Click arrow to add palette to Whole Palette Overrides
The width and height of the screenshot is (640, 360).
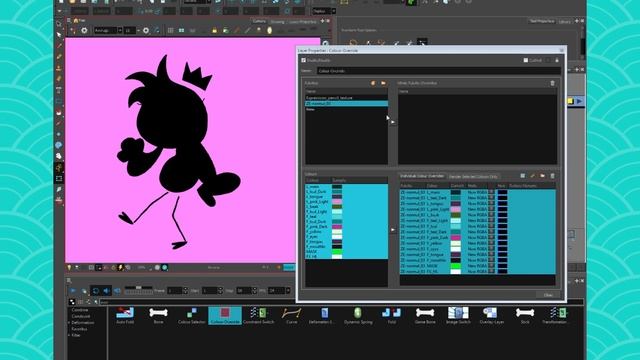click(393, 122)
